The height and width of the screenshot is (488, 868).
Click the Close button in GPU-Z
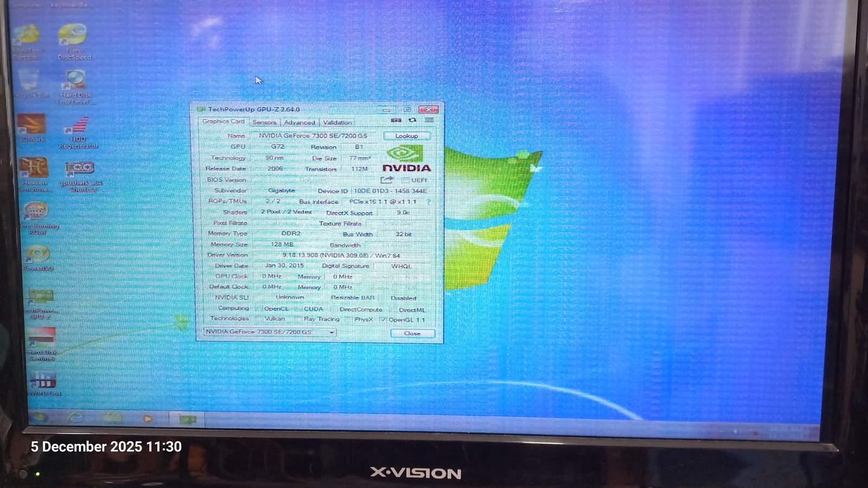click(x=412, y=333)
